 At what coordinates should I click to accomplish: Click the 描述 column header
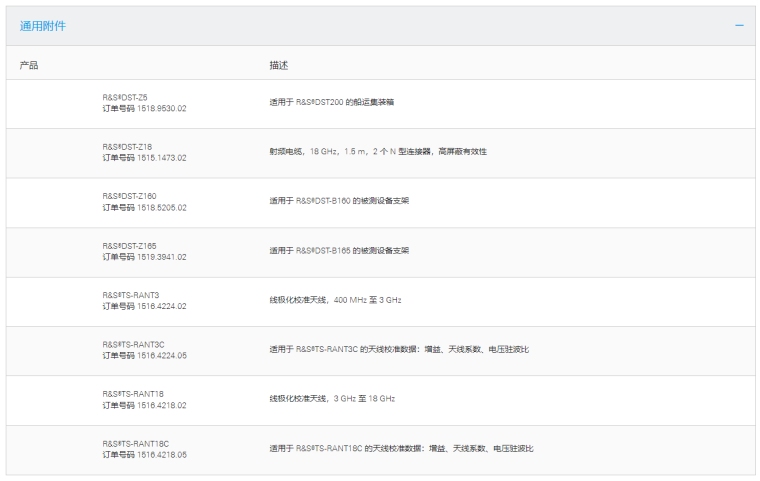(278, 65)
